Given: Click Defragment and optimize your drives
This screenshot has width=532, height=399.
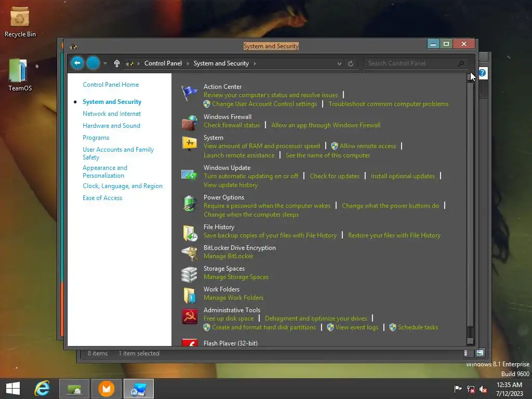Looking at the screenshot, I should click(315, 318).
